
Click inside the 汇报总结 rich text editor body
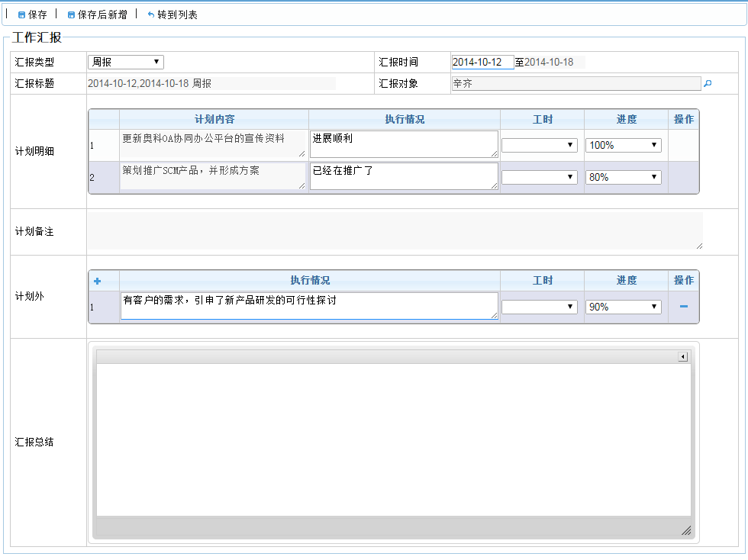coord(393,439)
